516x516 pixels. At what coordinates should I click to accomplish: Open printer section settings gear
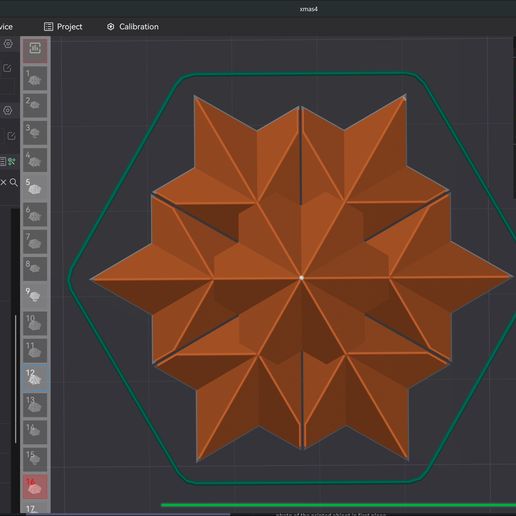(8, 44)
